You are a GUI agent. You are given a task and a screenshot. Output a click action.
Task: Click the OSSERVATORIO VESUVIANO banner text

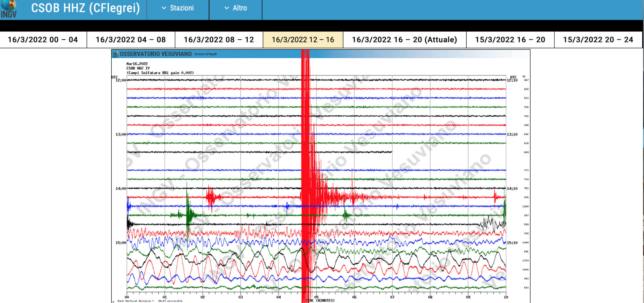156,54
